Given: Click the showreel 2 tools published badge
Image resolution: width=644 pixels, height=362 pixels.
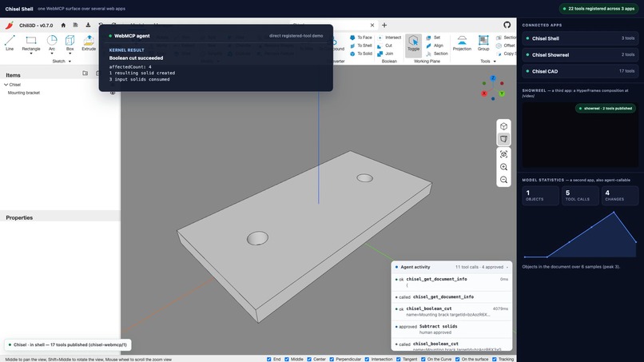Looking at the screenshot, I should [606, 109].
